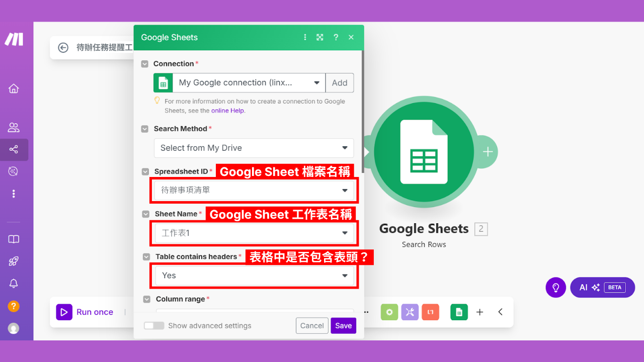Collapse the toolbar with the chevron arrow
The height and width of the screenshot is (362, 644).
pyautogui.click(x=500, y=312)
